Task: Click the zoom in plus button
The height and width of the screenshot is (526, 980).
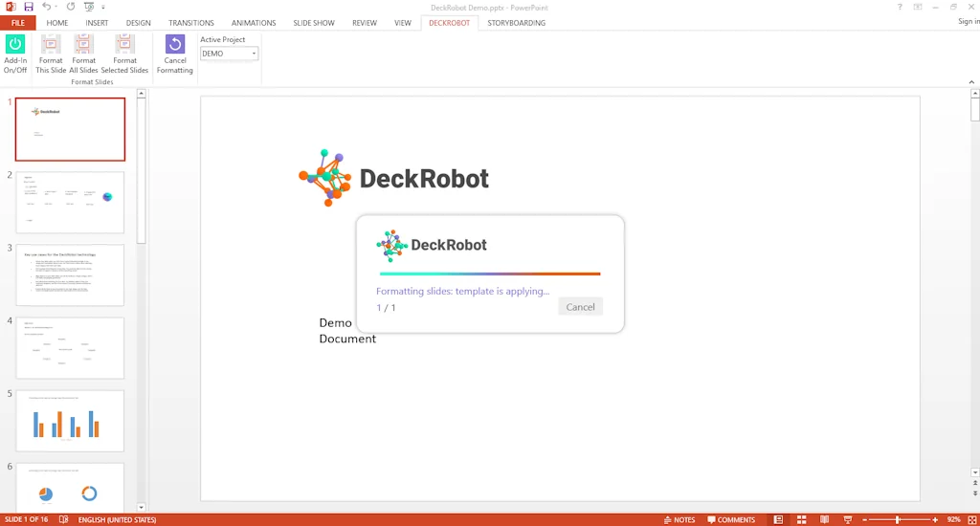Action: coord(935,519)
